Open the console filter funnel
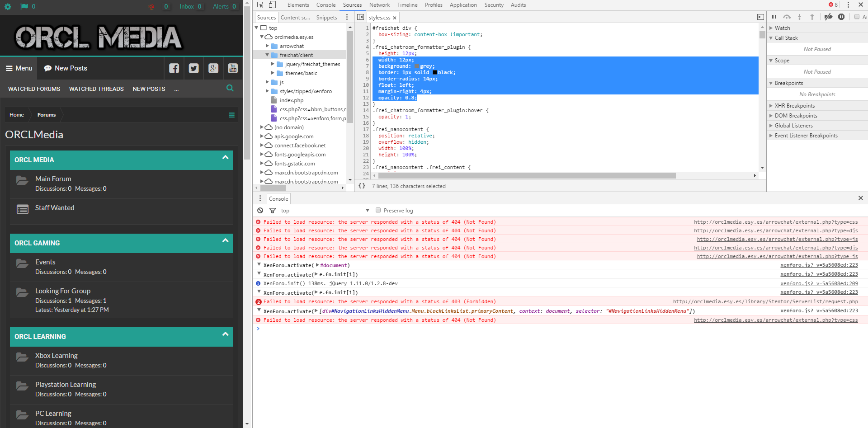The width and height of the screenshot is (868, 428). [x=273, y=211]
